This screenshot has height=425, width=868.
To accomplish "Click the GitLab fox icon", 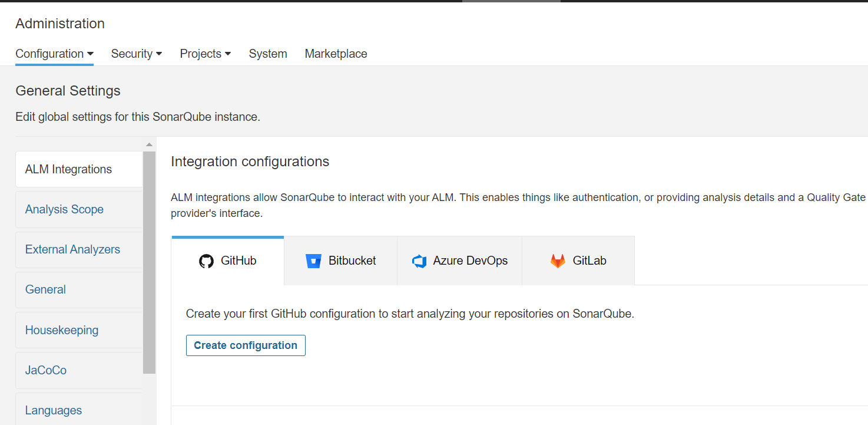I will [558, 261].
